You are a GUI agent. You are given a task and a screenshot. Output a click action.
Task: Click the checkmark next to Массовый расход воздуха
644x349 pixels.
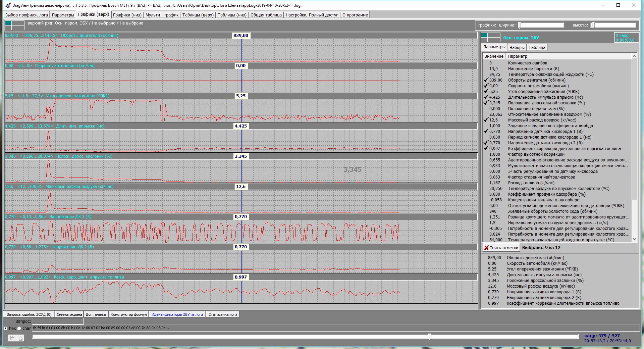486,120
